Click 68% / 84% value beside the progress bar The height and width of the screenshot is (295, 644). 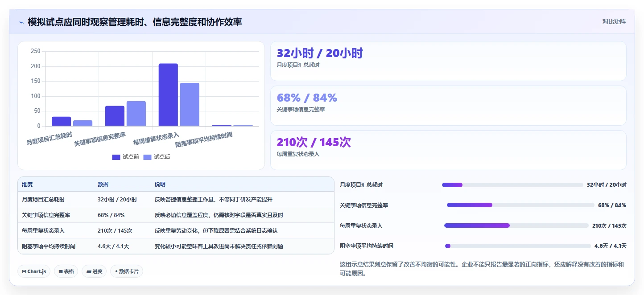(612, 205)
